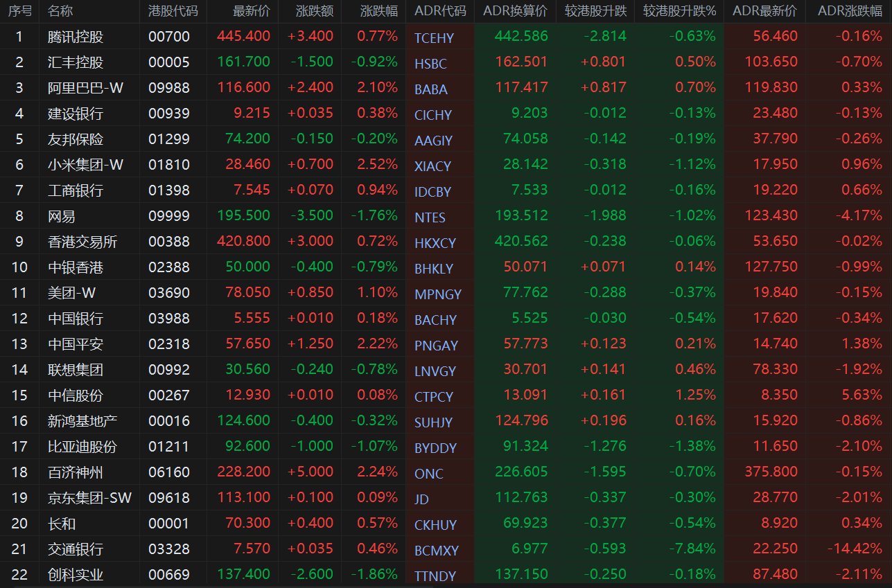Click on 阿里巴巴-W in the name column

85,88
